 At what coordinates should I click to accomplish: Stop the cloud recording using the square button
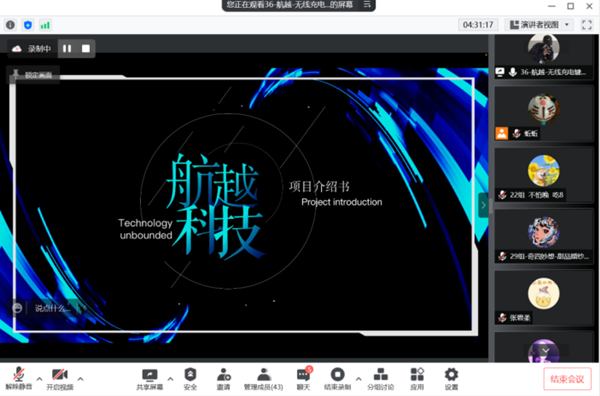86,49
